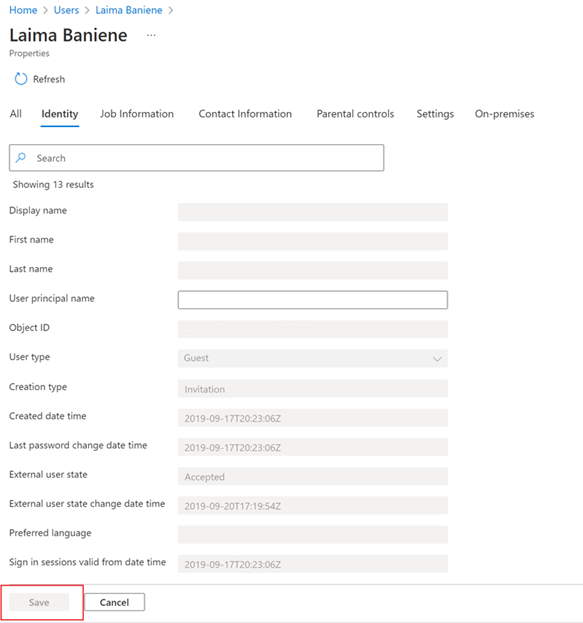Click the Refresh circular arrow icon
Viewport: 583px width, 623px height.
click(21, 79)
